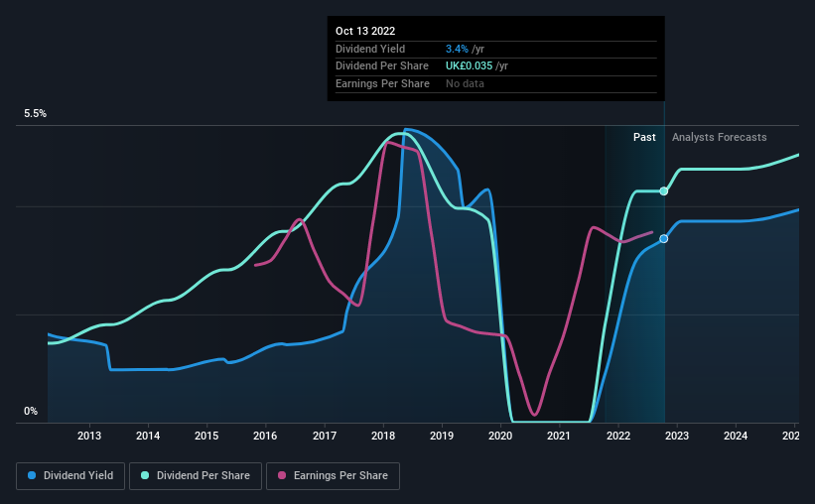The width and height of the screenshot is (815, 504).
Task: Click the 0% y-axis label
Action: coord(31,411)
